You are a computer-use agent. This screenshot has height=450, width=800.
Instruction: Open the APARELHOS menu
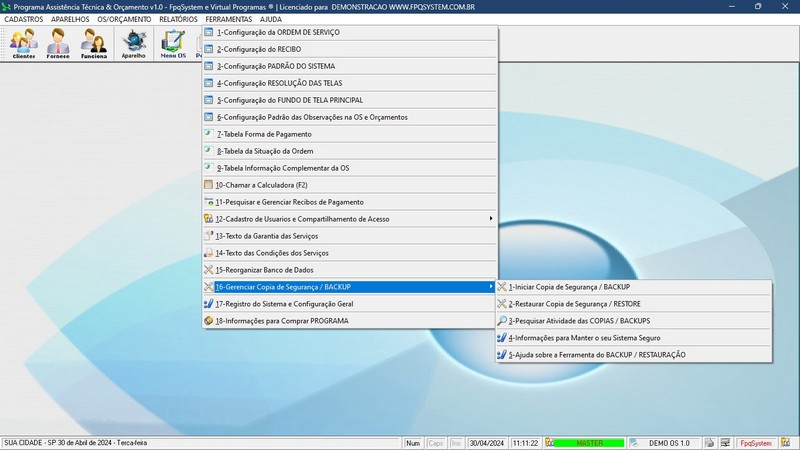point(70,19)
